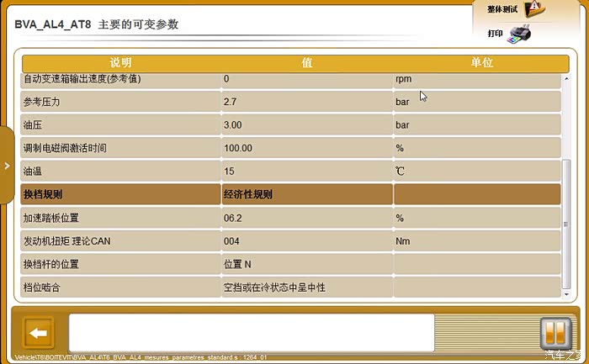The image size is (589, 364).
Task: Click the 值 column header
Action: coord(307,63)
